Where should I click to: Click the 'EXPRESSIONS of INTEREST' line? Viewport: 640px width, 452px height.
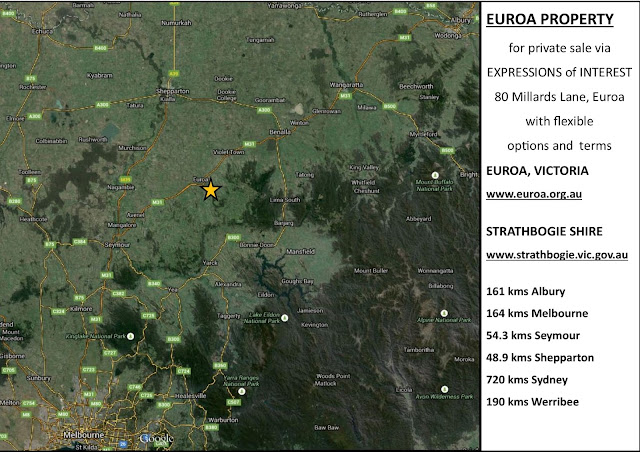[559, 72]
